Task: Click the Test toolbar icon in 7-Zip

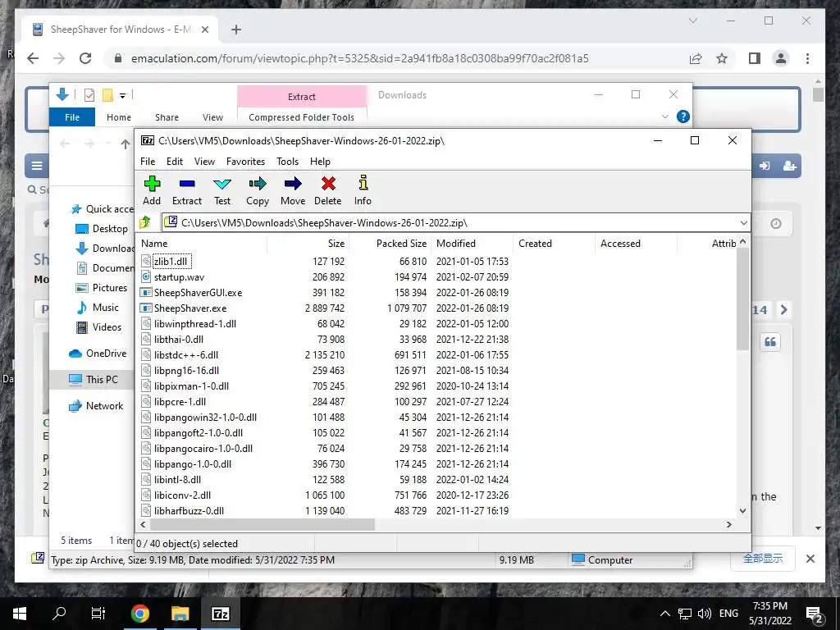Action: tap(222, 190)
